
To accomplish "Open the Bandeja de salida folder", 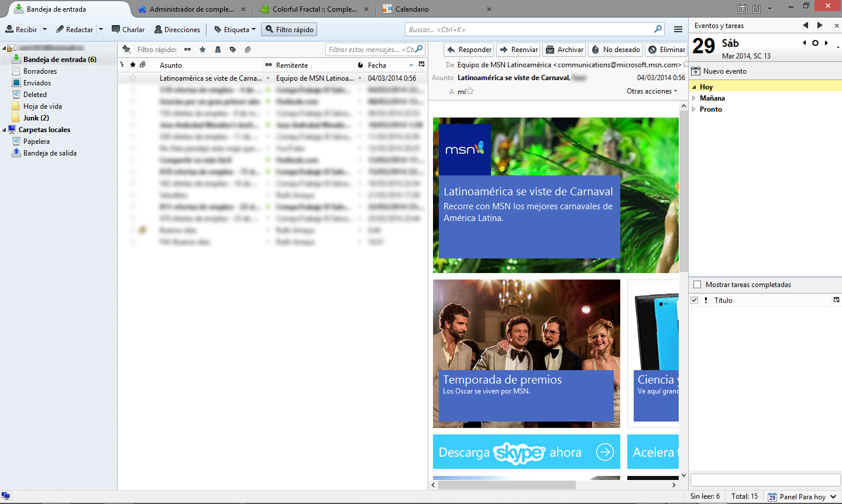I will pos(50,153).
